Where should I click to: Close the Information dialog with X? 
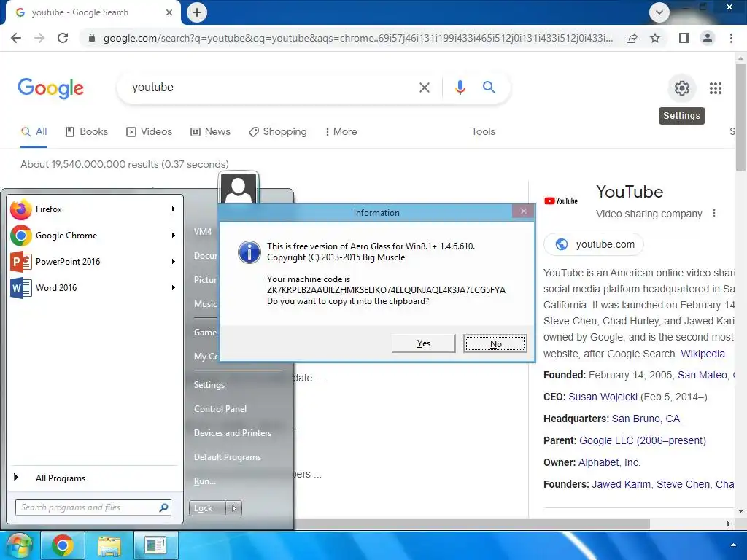pyautogui.click(x=524, y=211)
